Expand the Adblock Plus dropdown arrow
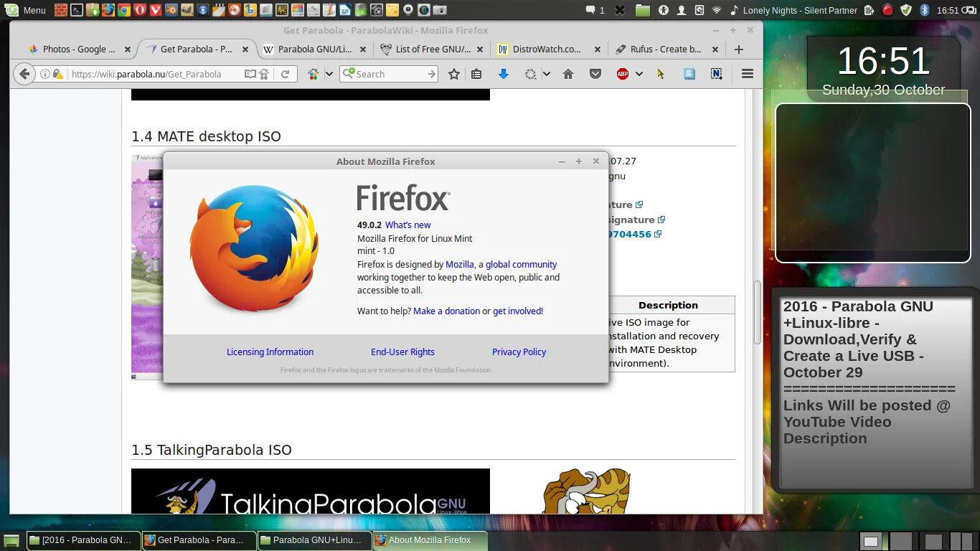The height and width of the screenshot is (551, 980). click(x=639, y=74)
